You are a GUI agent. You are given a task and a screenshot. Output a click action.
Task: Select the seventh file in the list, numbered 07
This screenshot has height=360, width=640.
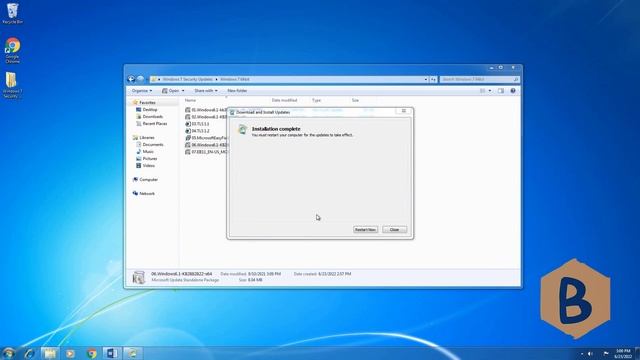[x=206, y=152]
